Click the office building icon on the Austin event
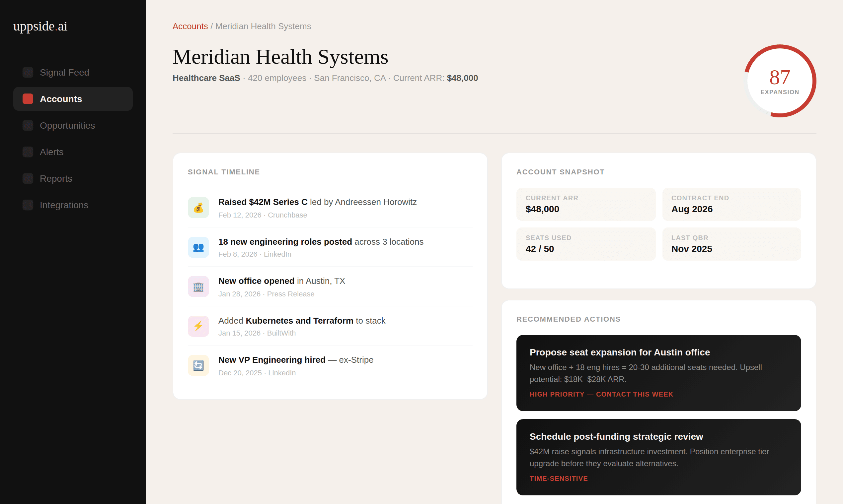This screenshot has height=504, width=843. [198, 286]
